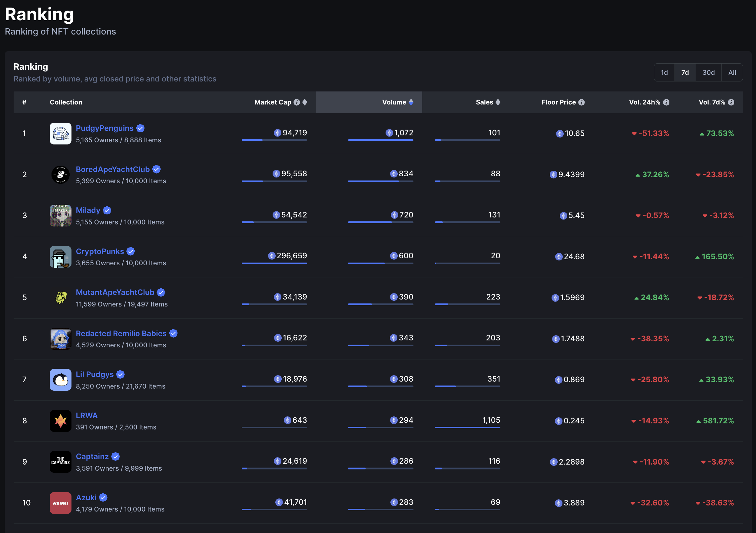This screenshot has width=756, height=533.
Task: Open The Captainz logo thumbnail
Action: (61, 462)
